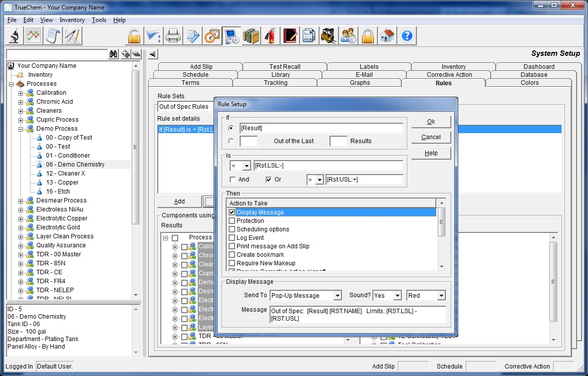Expand the Chromic Acid tree node

pos(21,102)
